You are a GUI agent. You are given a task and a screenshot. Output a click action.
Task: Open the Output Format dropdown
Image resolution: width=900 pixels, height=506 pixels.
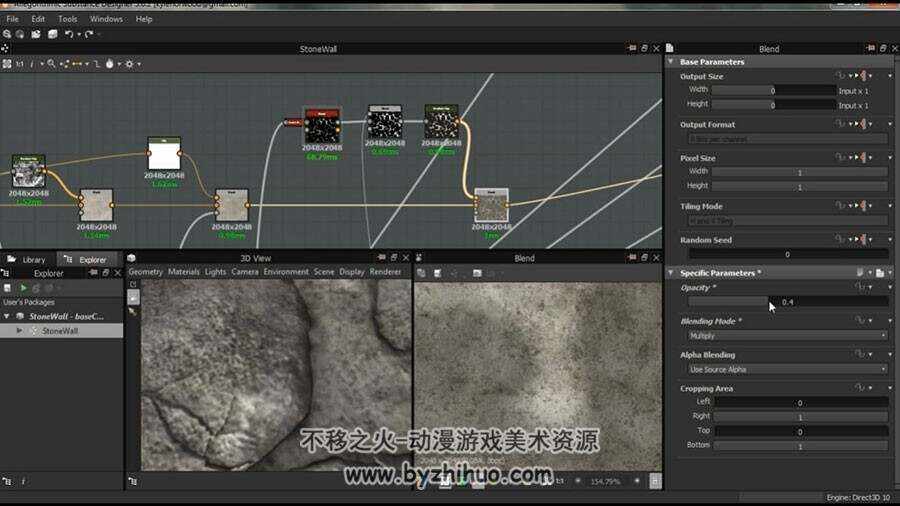pos(788,139)
